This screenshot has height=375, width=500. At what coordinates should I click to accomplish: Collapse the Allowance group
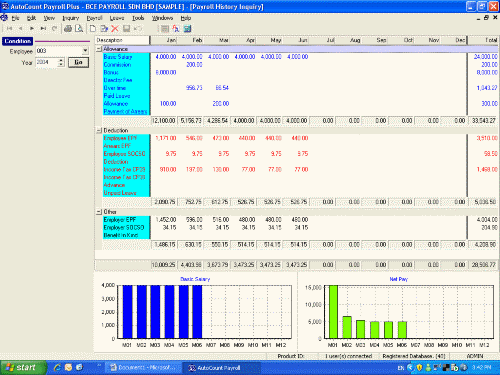pyautogui.click(x=99, y=49)
